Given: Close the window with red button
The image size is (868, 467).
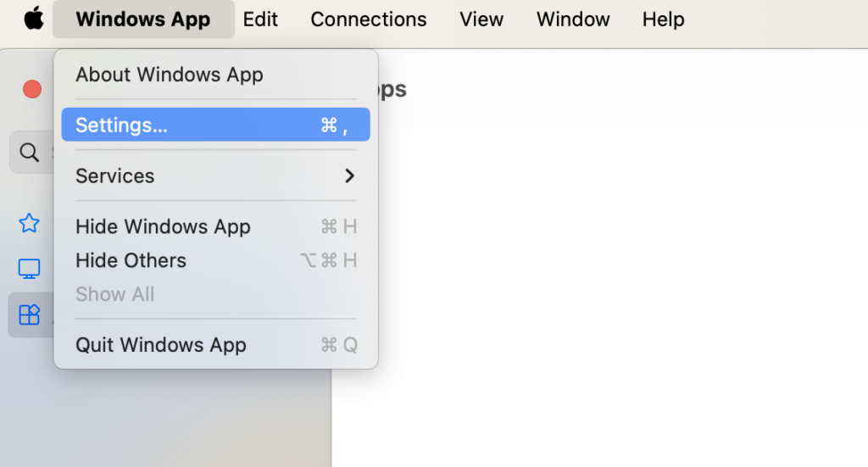Looking at the screenshot, I should click(32, 89).
